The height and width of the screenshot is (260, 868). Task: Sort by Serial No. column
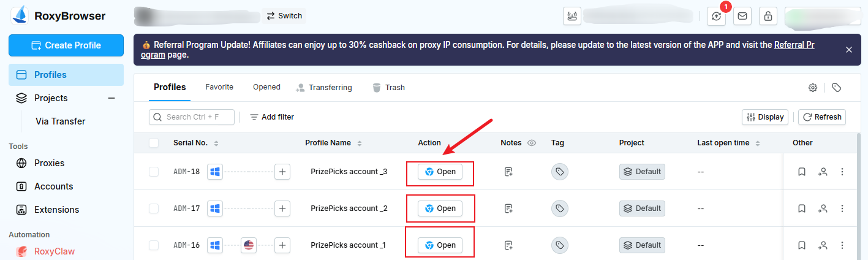click(216, 143)
